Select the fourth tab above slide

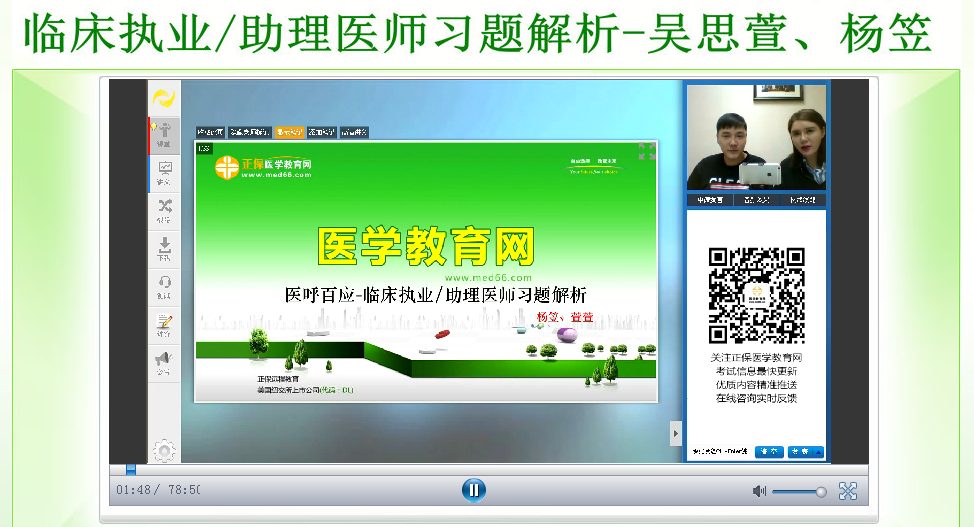[x=322, y=132]
